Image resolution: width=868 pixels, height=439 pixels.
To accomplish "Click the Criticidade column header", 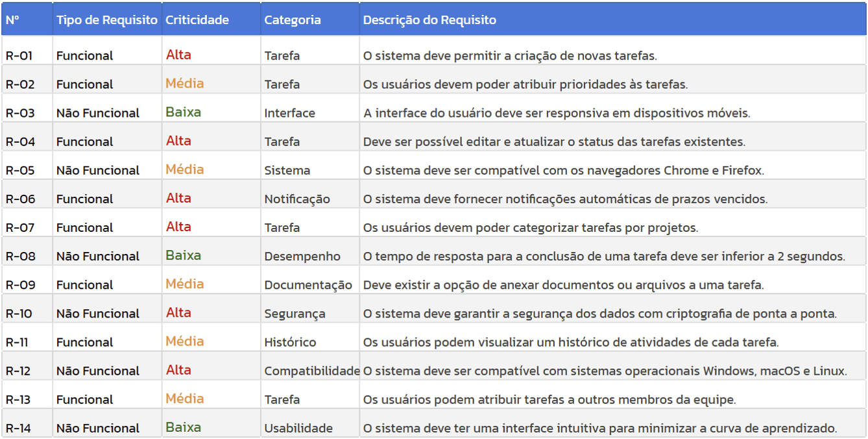I will pos(195,20).
